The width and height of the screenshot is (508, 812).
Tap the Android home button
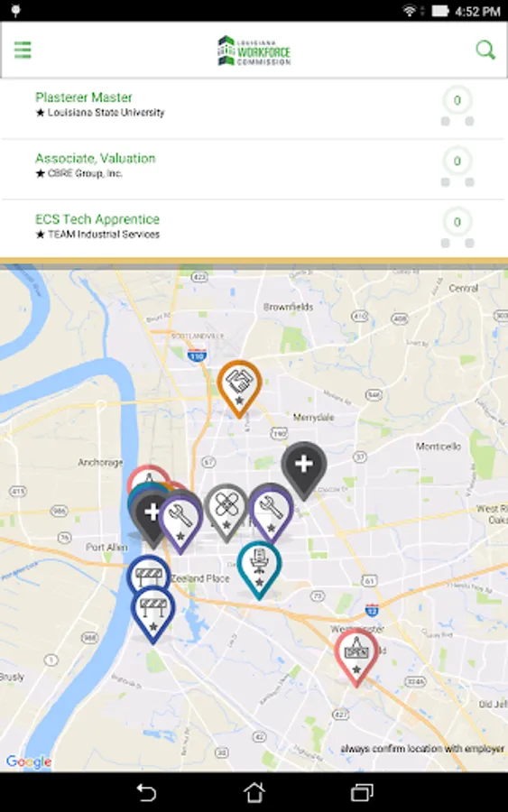(254, 792)
